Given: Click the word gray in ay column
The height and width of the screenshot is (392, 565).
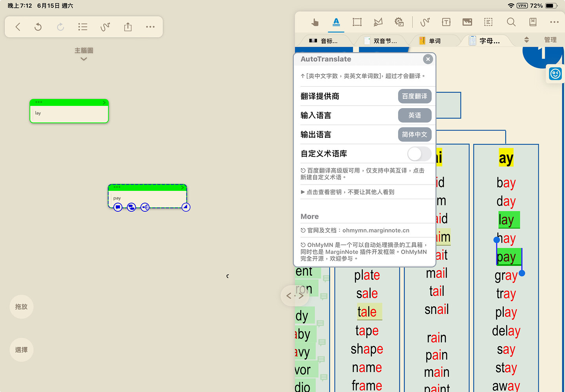Looking at the screenshot, I should (x=506, y=276).
